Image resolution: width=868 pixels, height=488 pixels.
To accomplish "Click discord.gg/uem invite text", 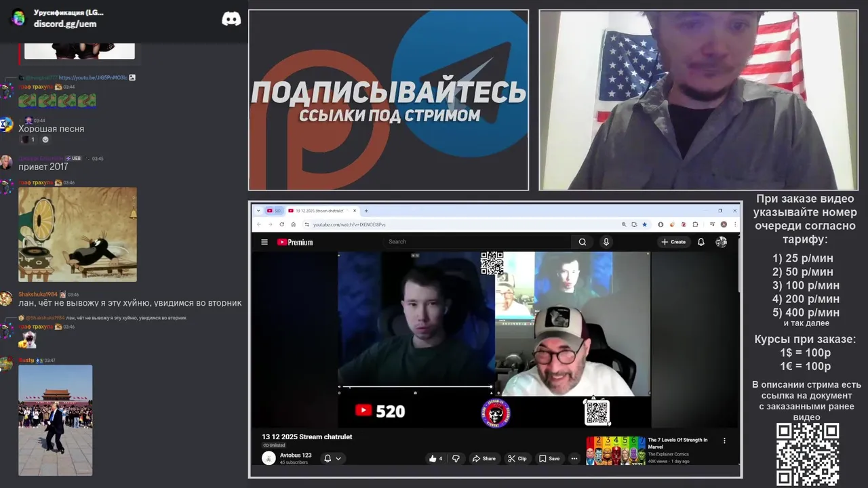I will pyautogui.click(x=65, y=24).
